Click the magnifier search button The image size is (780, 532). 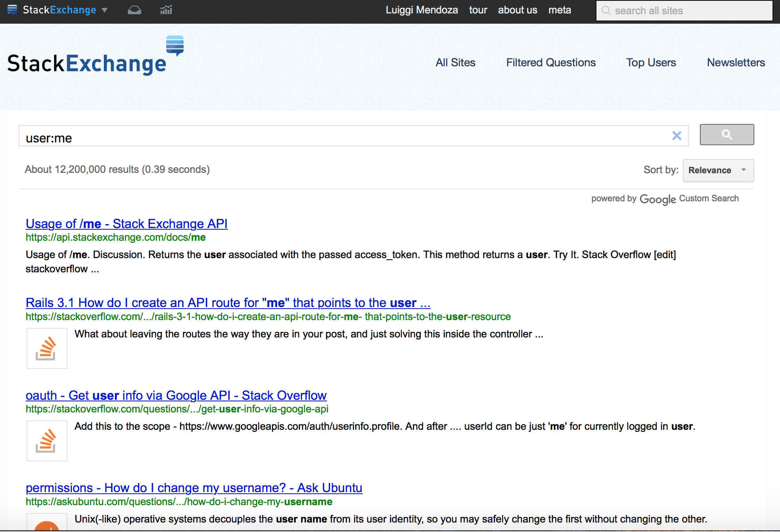(727, 135)
